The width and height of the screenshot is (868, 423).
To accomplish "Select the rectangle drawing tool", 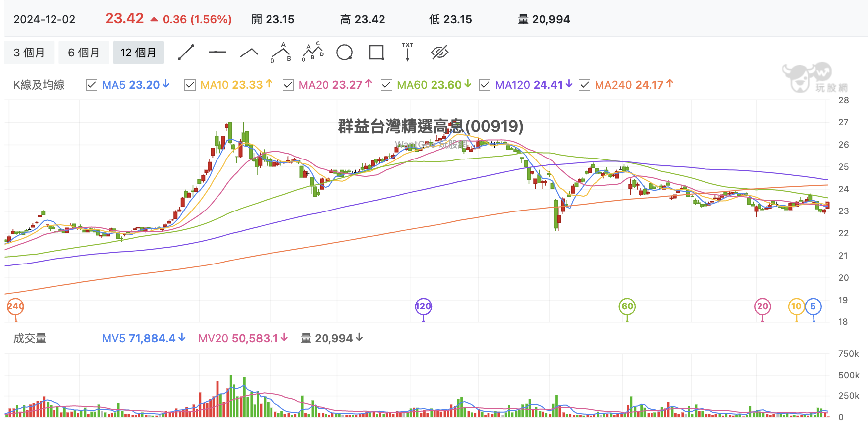I will click(x=377, y=53).
